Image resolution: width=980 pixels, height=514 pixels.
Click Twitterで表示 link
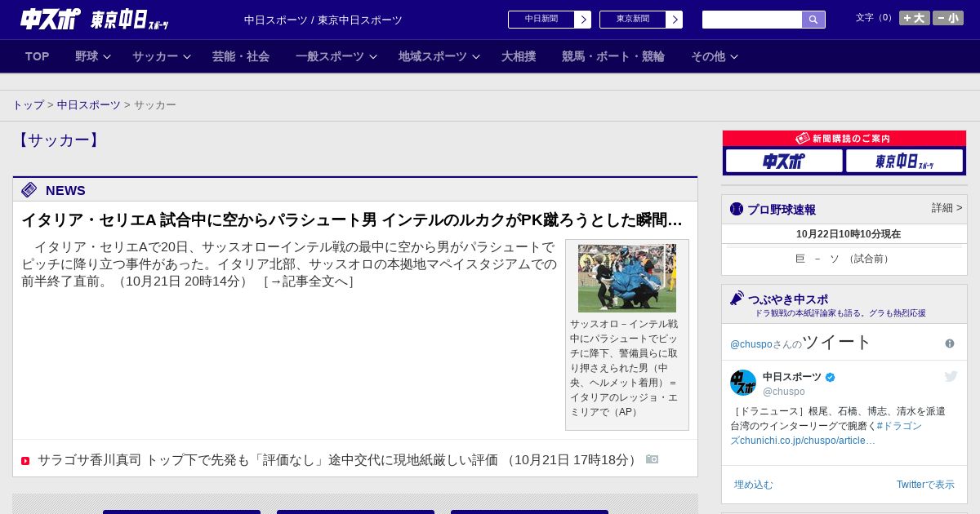(925, 485)
